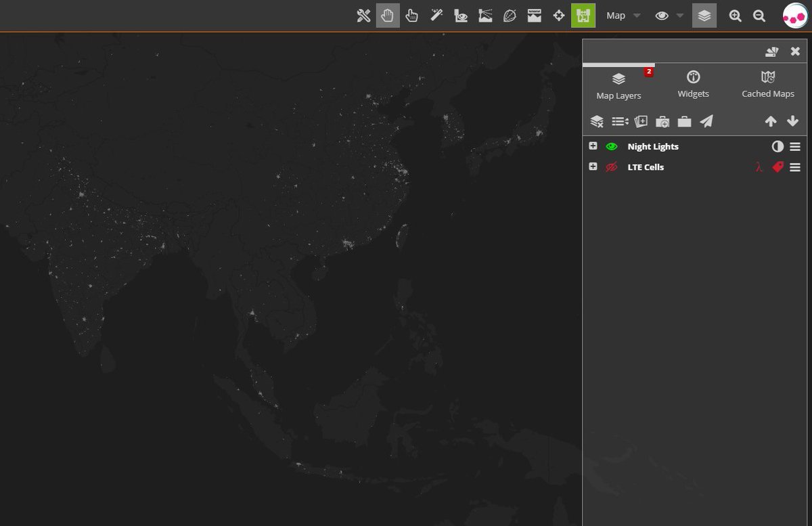Adjust Night Lights contrast half-circle control
812x526 pixels.
pos(777,146)
